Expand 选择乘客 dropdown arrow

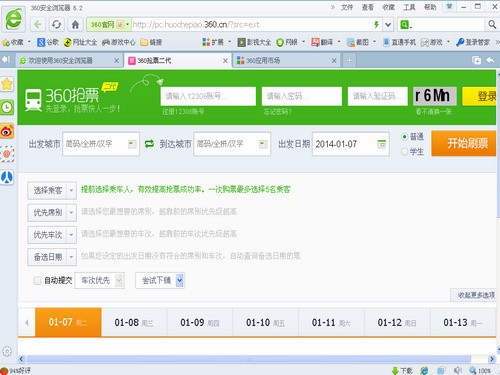(71, 190)
